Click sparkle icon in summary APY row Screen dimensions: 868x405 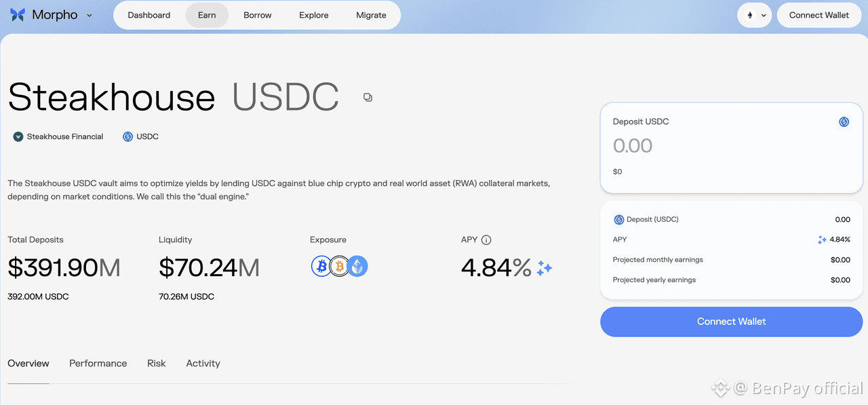pos(822,239)
